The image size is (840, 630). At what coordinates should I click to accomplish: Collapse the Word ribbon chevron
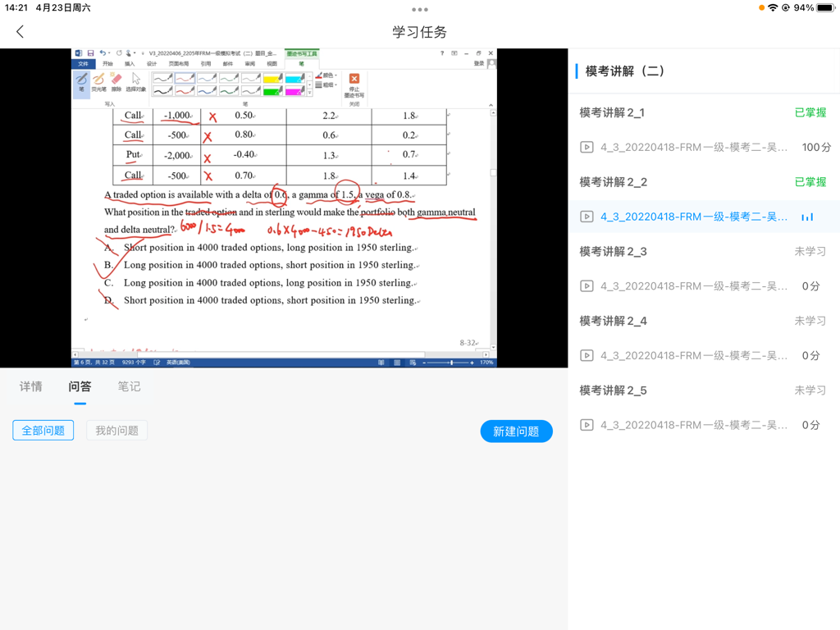pyautogui.click(x=491, y=105)
